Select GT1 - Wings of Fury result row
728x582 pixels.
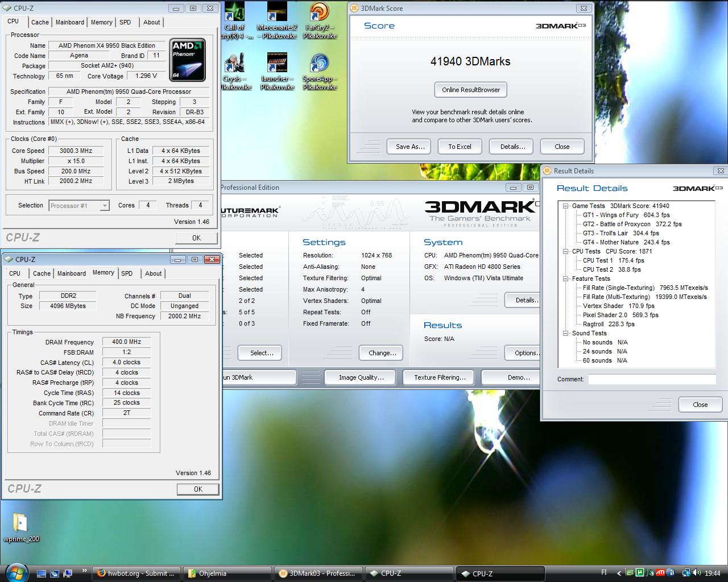(626, 215)
